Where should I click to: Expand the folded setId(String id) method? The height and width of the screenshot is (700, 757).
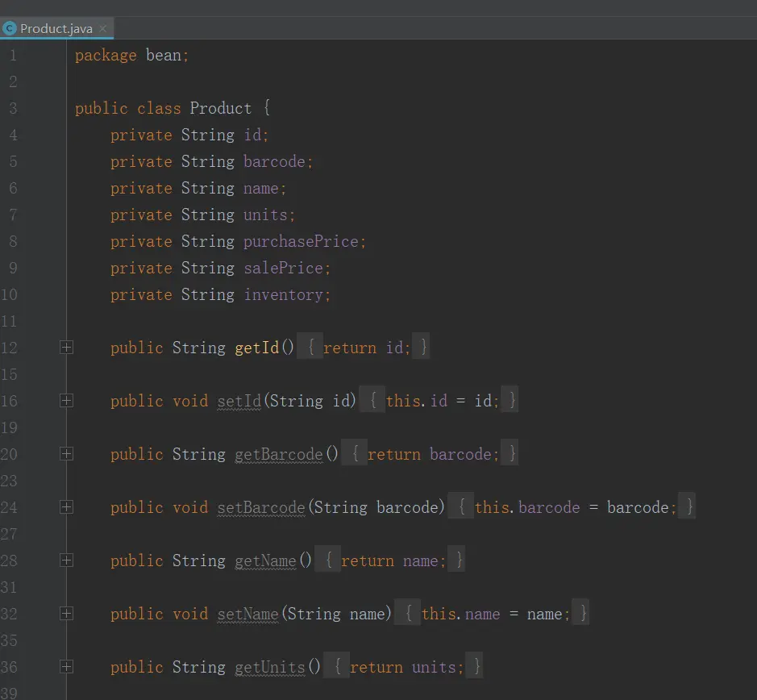click(66, 401)
